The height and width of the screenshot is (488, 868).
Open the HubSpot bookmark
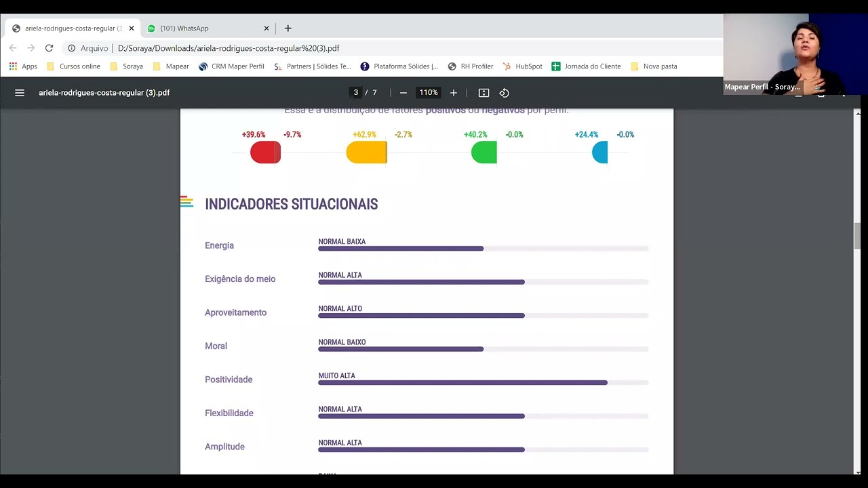[522, 66]
